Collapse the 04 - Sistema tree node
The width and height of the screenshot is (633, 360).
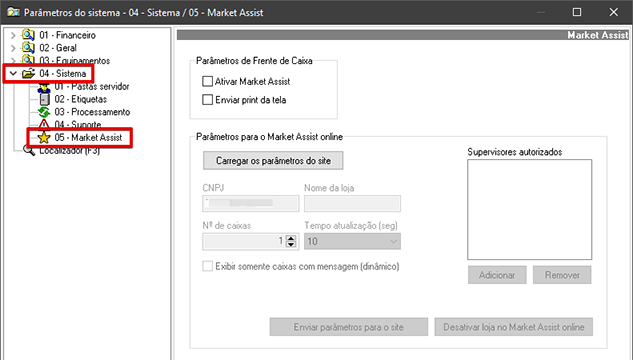[x=13, y=73]
